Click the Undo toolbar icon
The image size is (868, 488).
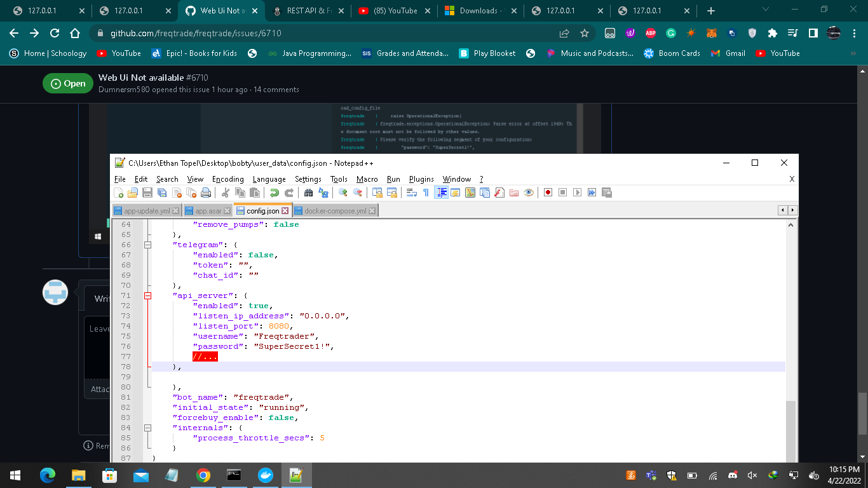click(x=274, y=193)
